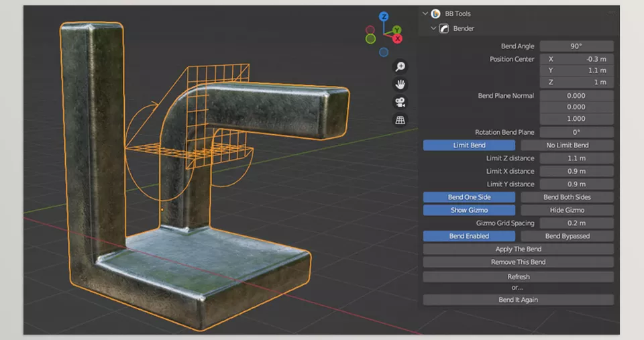Click the 'Bender' subpanel title
Viewport: 644px width, 340px height.
tap(464, 28)
